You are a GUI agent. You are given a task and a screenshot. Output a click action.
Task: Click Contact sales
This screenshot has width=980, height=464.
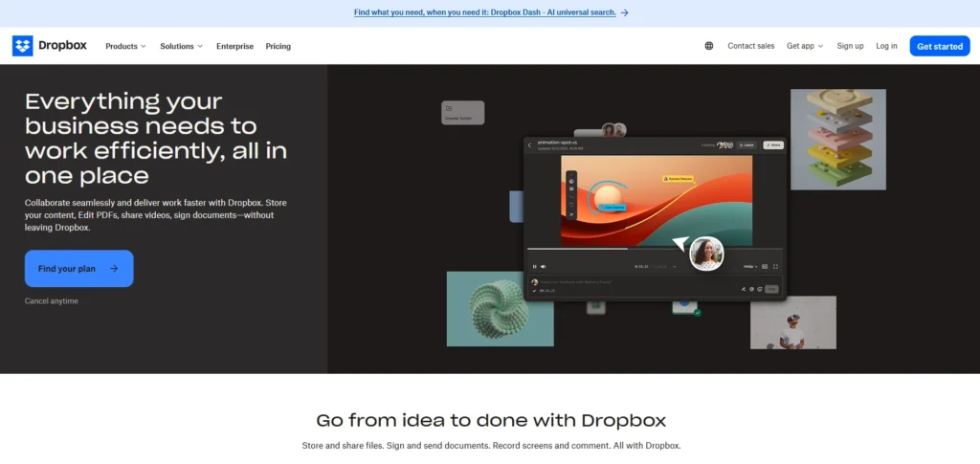[x=750, y=46]
